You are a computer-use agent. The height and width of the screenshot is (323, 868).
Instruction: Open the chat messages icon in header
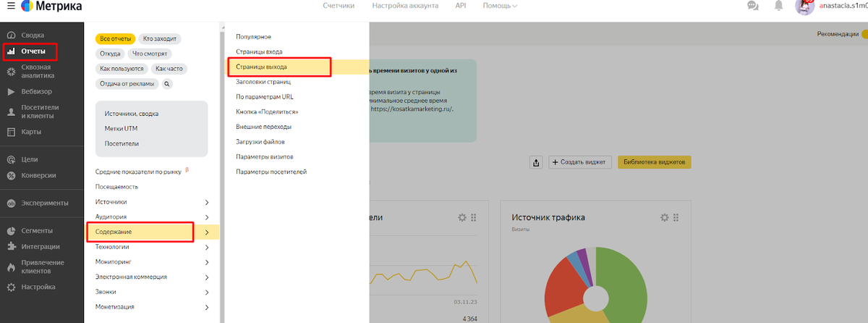(x=752, y=6)
